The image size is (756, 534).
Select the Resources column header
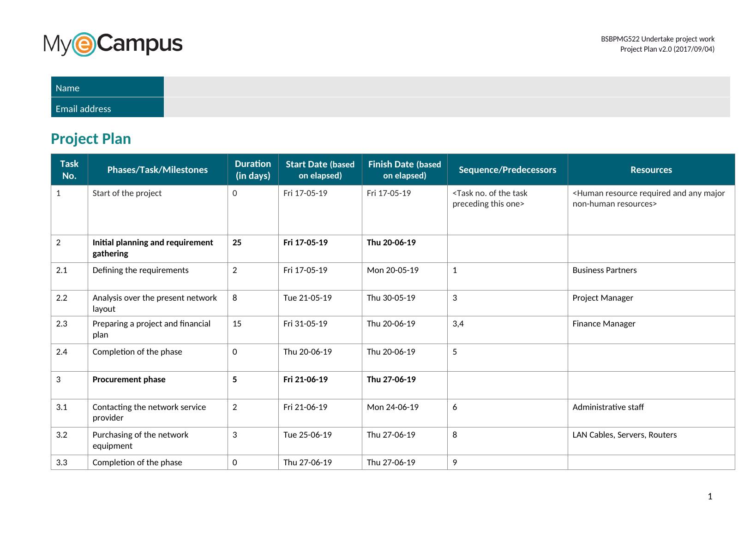651,170
